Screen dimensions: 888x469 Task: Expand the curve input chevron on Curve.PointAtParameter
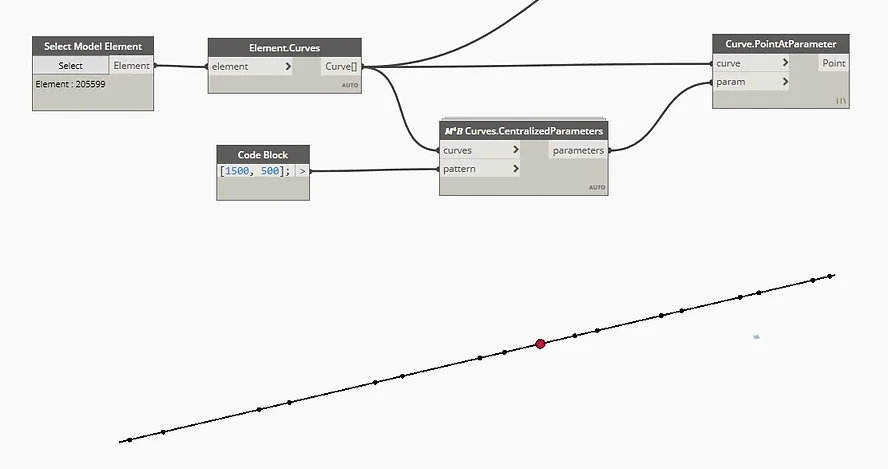click(785, 63)
